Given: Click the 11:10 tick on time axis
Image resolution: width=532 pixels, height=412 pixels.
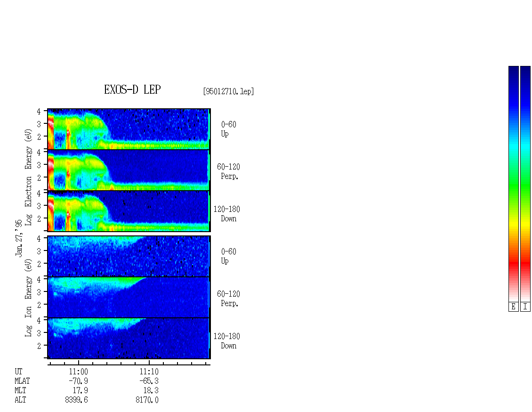Looking at the screenshot, I should [x=149, y=363].
